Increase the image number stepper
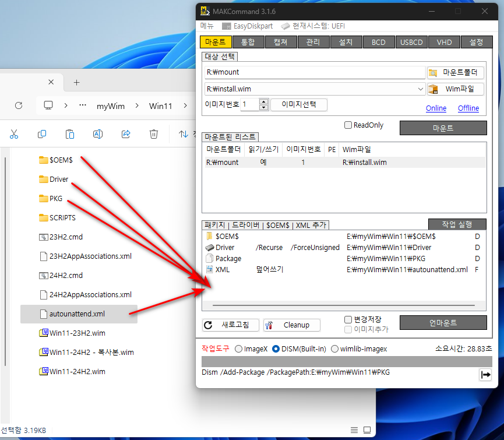The image size is (504, 440). click(264, 101)
